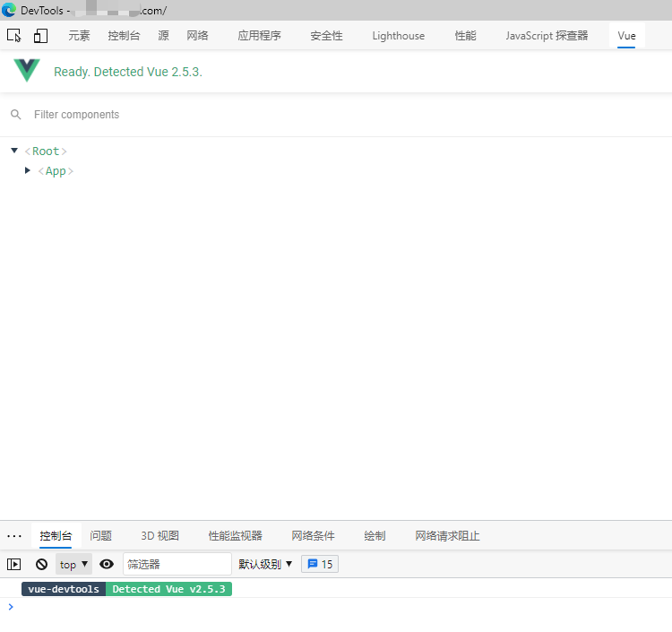Click the Detected Vue v2.5.3 console message
Screen dimensions: 672x632
click(x=168, y=589)
